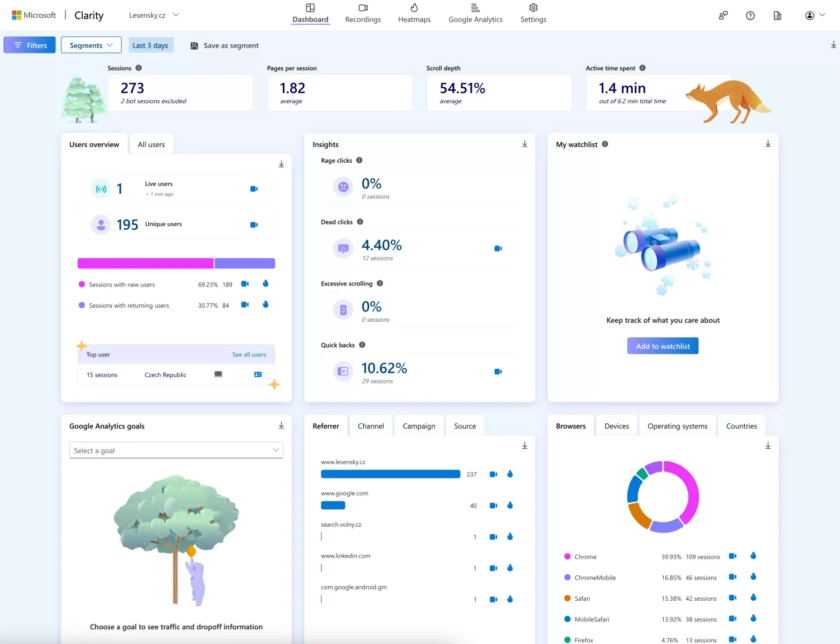Open recordings for Live users

pyautogui.click(x=254, y=189)
